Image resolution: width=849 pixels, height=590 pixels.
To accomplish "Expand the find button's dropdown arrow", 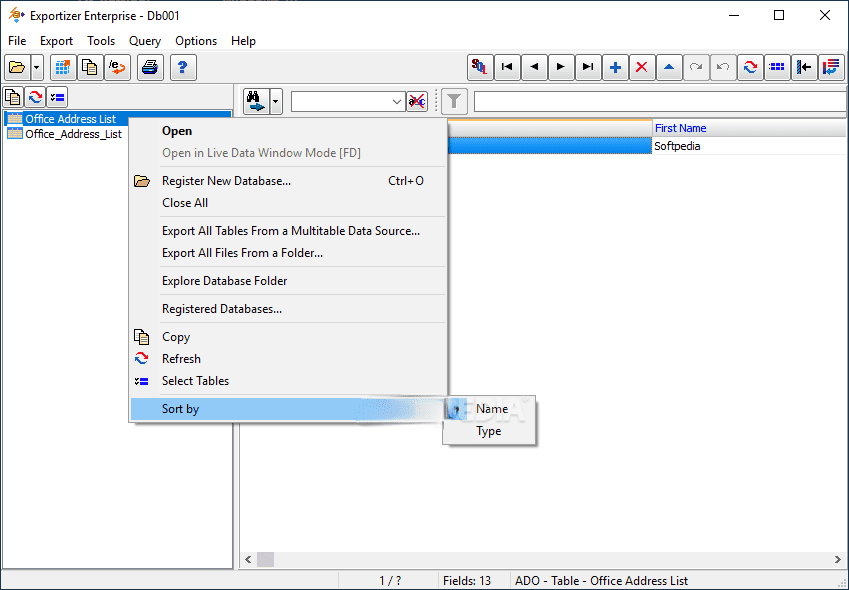I will pyautogui.click(x=276, y=101).
